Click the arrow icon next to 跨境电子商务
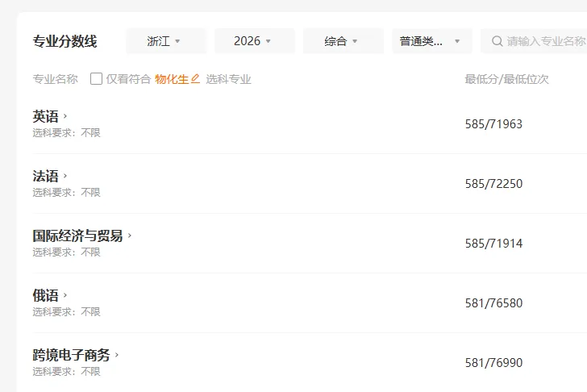The image size is (587, 392). click(117, 355)
